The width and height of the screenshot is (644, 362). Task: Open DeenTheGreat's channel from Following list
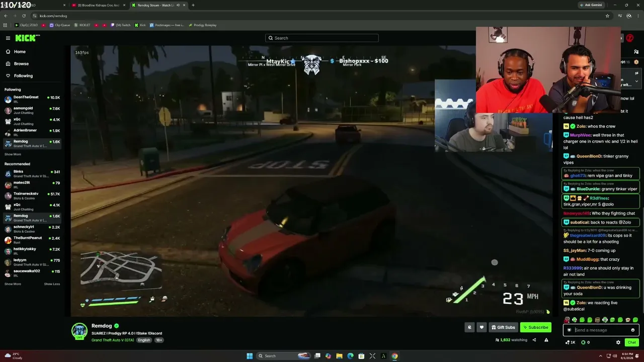(x=32, y=99)
